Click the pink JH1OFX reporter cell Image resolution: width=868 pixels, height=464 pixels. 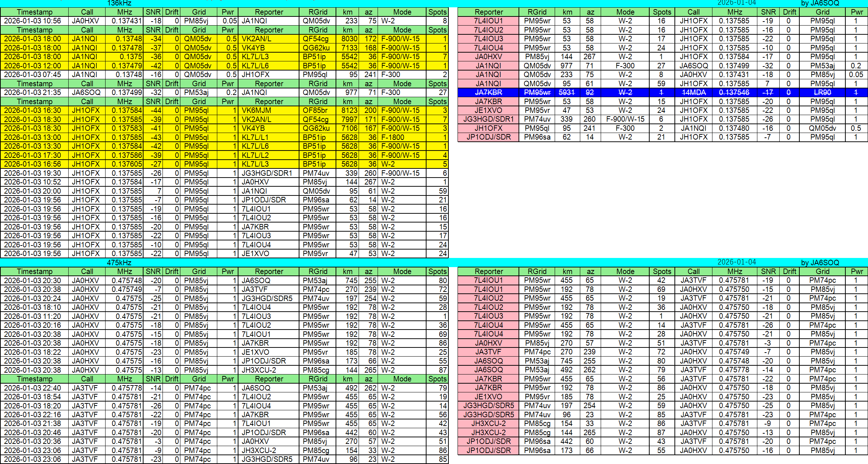click(488, 128)
